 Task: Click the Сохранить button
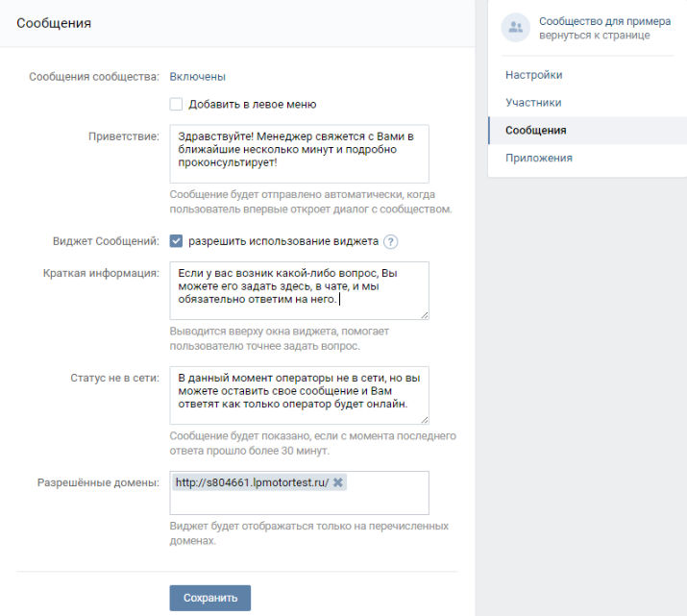210,598
